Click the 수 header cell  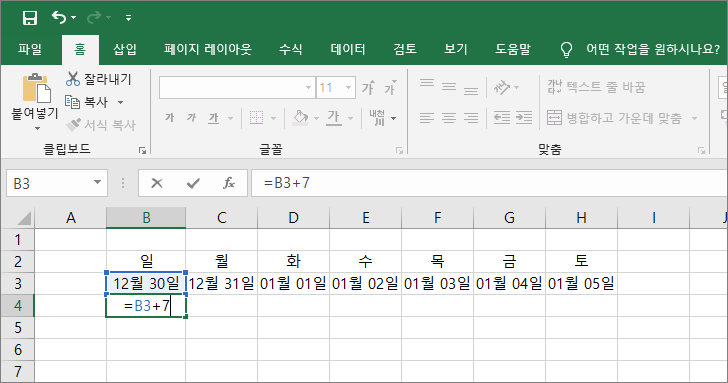pyautogui.click(x=365, y=261)
